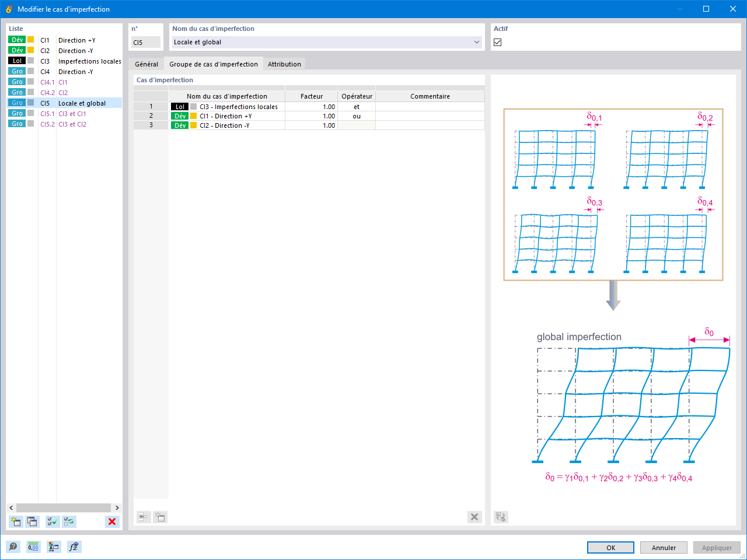Select CI5 Locale et global in list
Image resolution: width=747 pixels, height=560 pixels.
click(64, 103)
